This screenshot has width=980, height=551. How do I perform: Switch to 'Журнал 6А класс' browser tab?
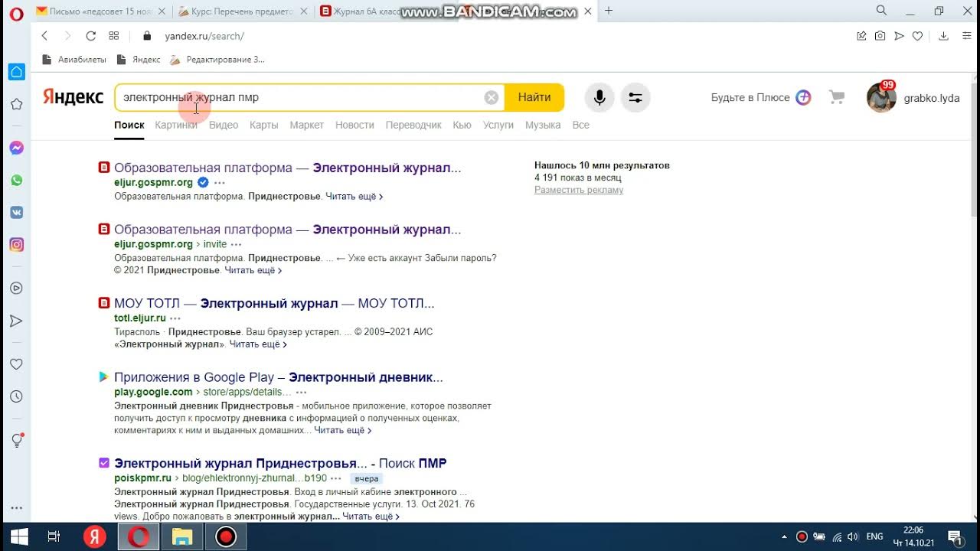384,11
